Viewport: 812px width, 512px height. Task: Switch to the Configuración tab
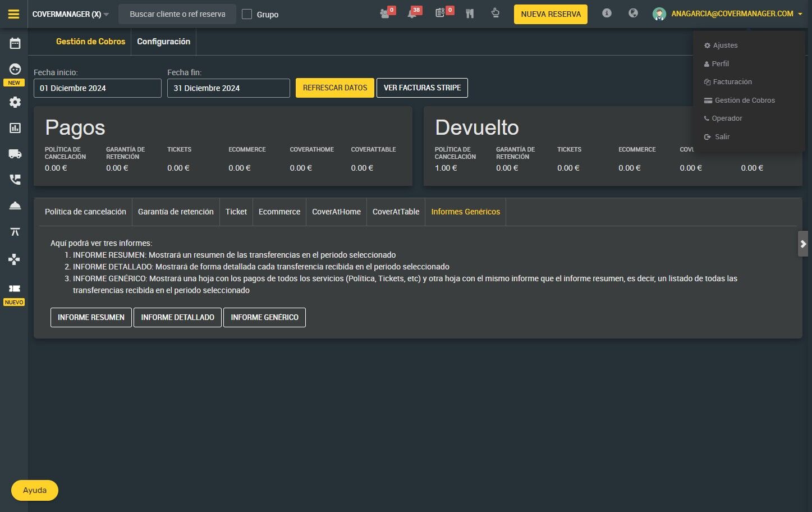click(x=163, y=42)
